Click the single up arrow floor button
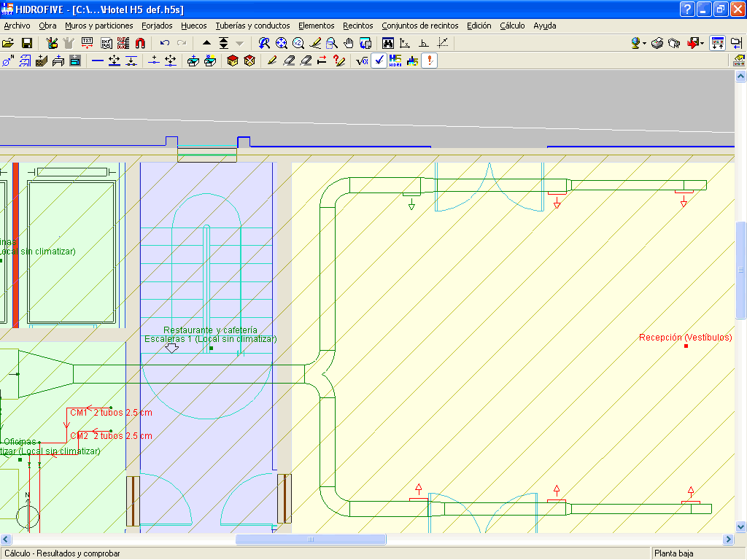747x560 pixels. click(x=206, y=43)
